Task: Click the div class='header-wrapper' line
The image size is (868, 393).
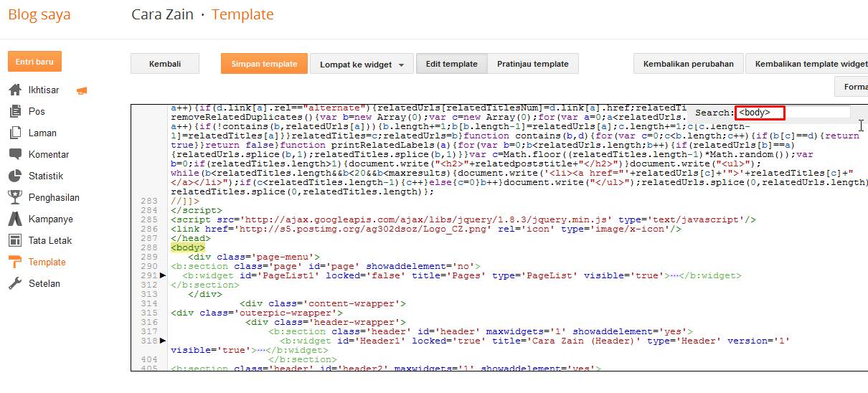Action: tap(326, 322)
